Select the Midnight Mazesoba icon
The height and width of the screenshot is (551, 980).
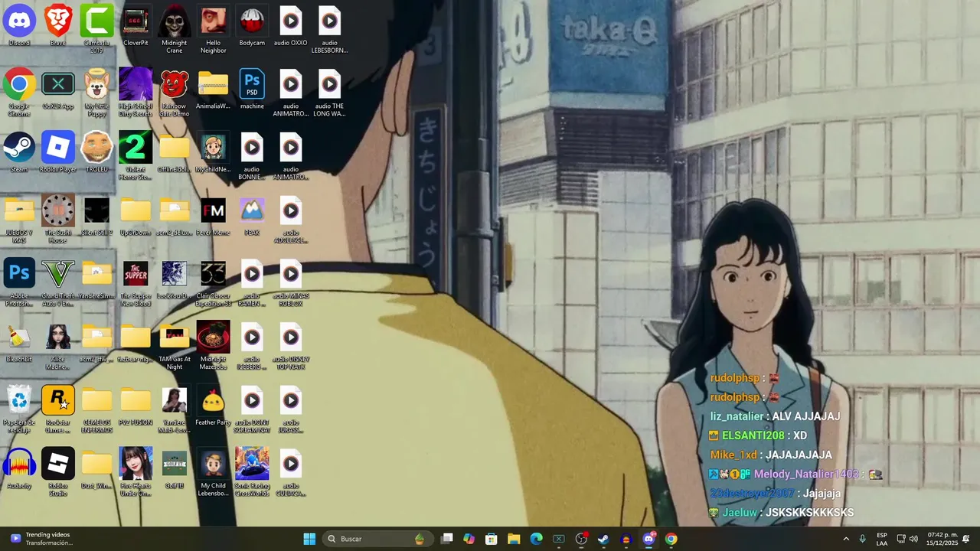coord(213,346)
